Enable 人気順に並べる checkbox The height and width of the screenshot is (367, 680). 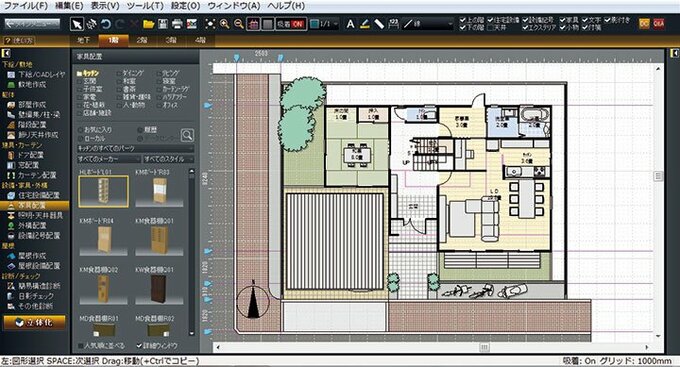coord(81,346)
